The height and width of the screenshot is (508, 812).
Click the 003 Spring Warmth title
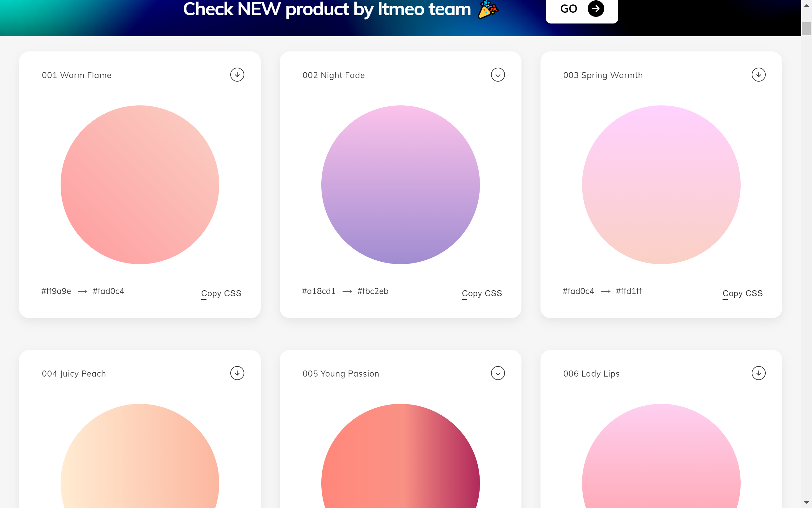click(603, 75)
